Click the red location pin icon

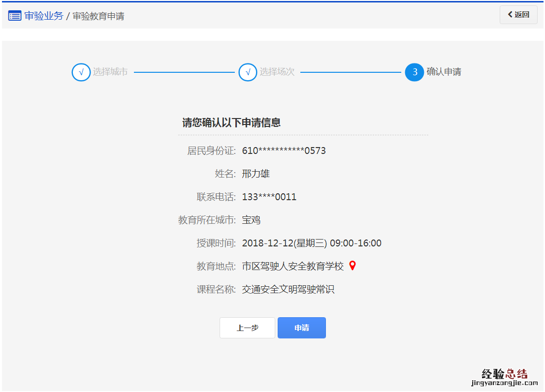point(352,266)
